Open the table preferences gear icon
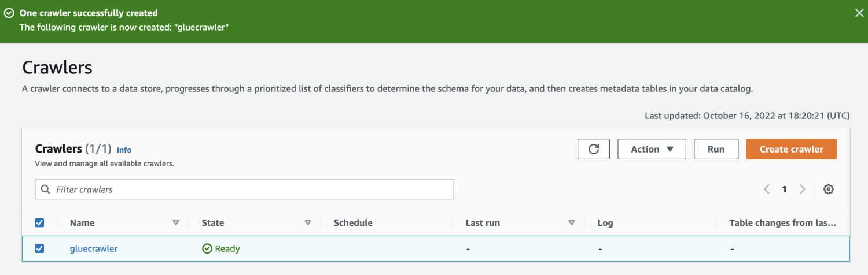Viewport: 868px width, 275px height. [828, 189]
